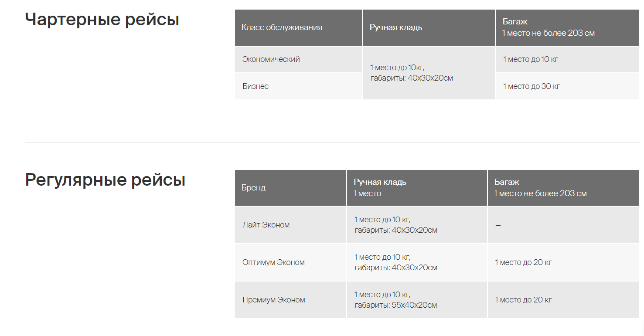Select the "Класс обслуживания" column header
Viewport: 644px width, 336px height.
click(282, 27)
